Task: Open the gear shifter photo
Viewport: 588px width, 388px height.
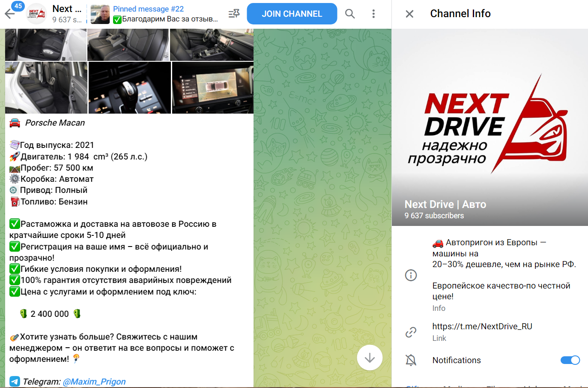Action: [x=129, y=87]
